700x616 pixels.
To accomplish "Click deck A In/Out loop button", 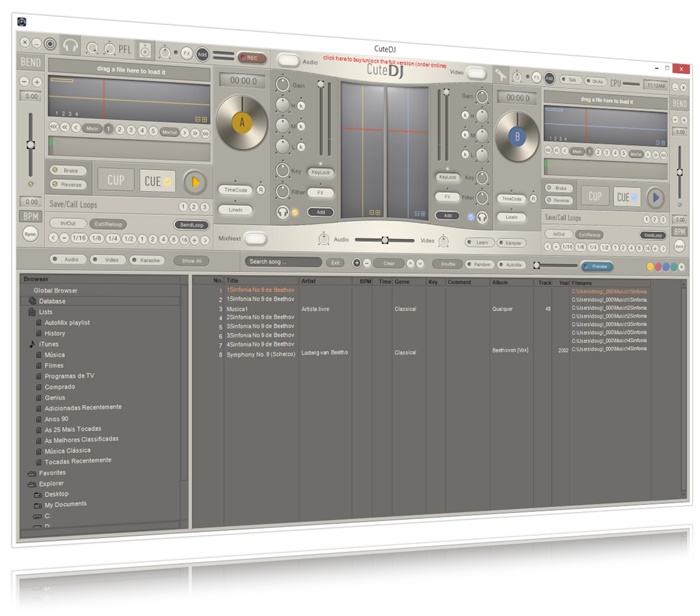I will pyautogui.click(x=68, y=223).
